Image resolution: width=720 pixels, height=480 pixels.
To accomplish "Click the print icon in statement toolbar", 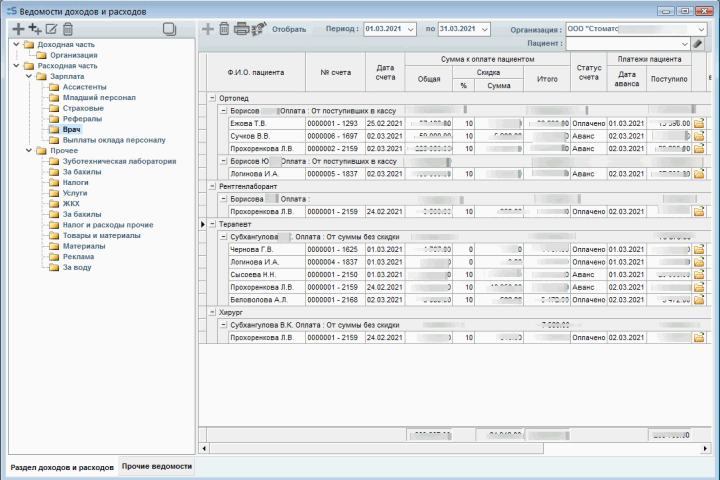I will click(x=241, y=29).
